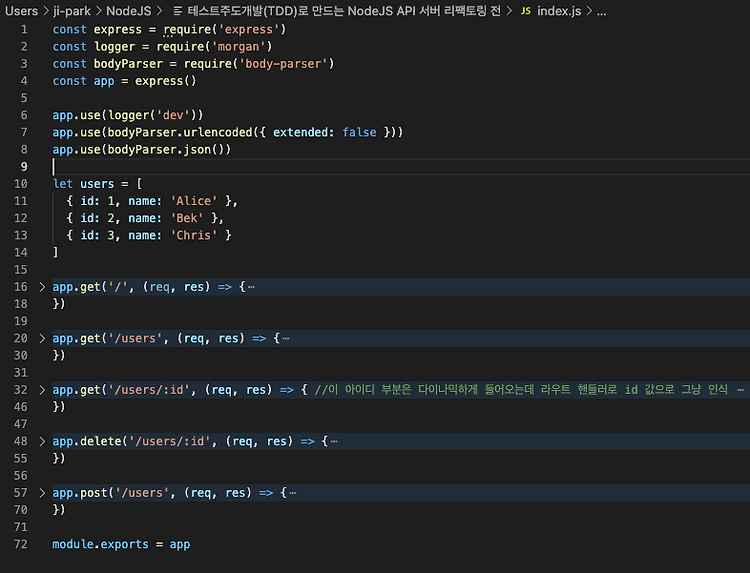This screenshot has width=750, height=573.
Task: Click 'bodyParser' declaration on line 3
Action: (x=128, y=64)
